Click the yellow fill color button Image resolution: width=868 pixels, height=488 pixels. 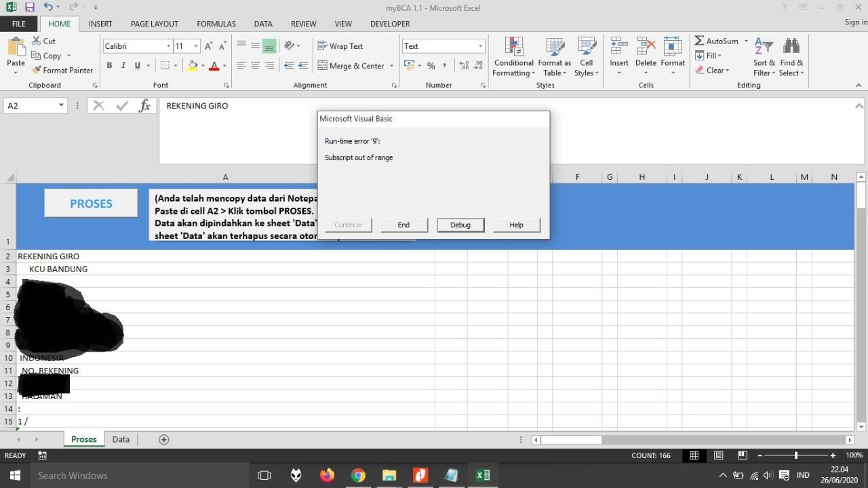[x=193, y=66]
